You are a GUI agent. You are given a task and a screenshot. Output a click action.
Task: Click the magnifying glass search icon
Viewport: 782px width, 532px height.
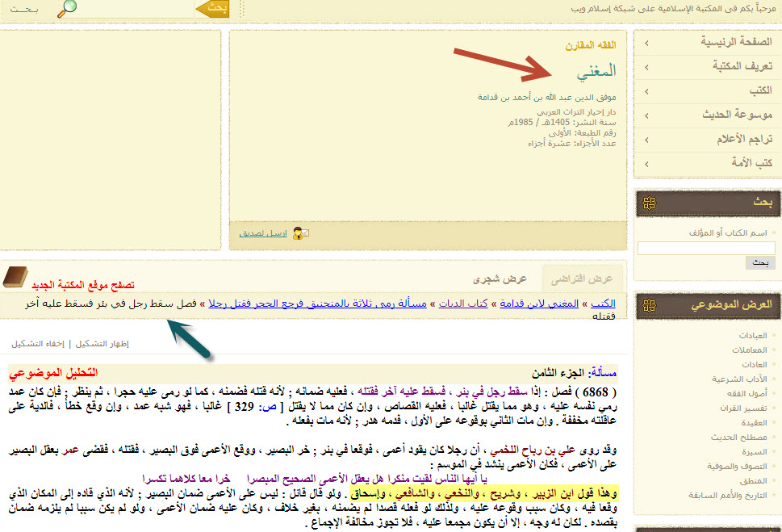(x=69, y=8)
